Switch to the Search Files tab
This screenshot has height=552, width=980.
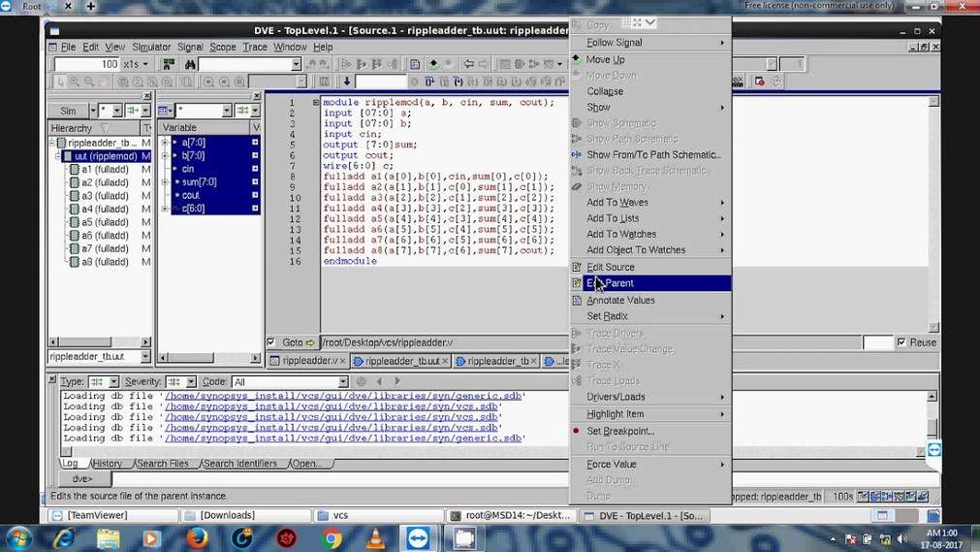pyautogui.click(x=162, y=464)
